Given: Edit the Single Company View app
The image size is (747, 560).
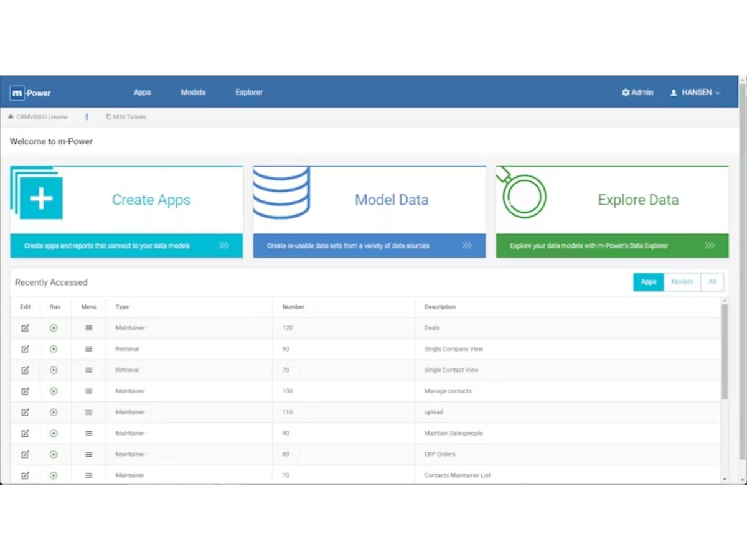Looking at the screenshot, I should tap(25, 349).
